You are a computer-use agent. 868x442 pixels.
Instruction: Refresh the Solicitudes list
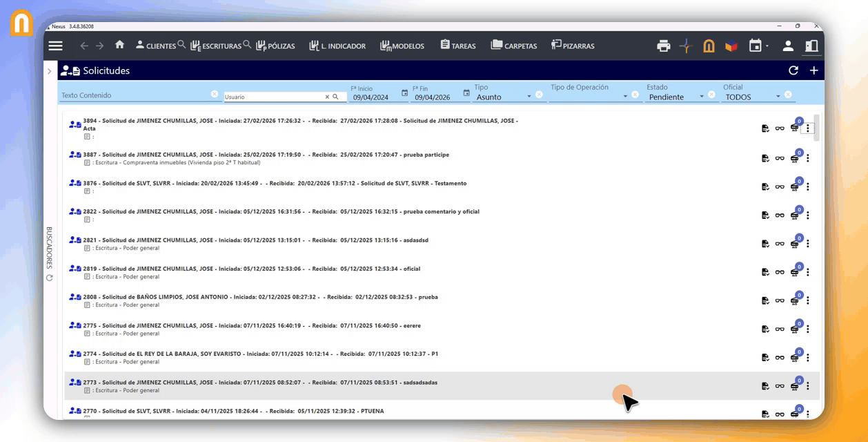click(x=793, y=70)
